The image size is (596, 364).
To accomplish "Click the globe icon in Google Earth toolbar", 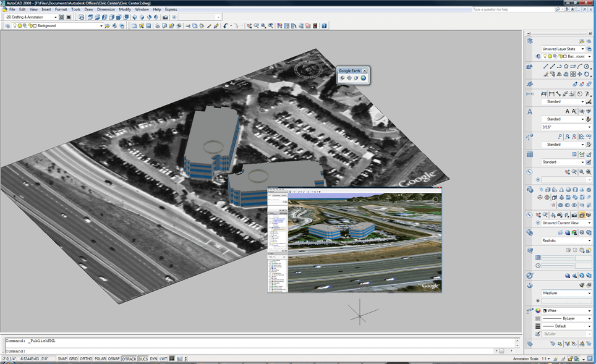I will click(x=364, y=78).
